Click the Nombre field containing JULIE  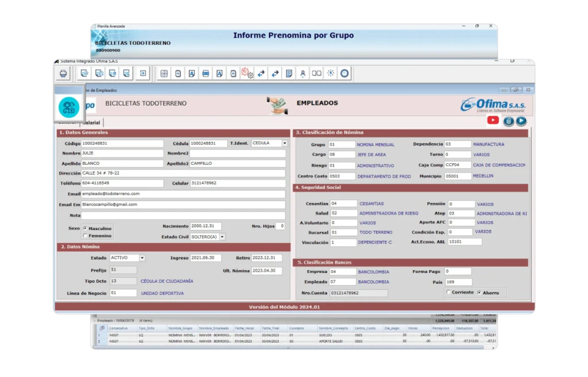122,153
